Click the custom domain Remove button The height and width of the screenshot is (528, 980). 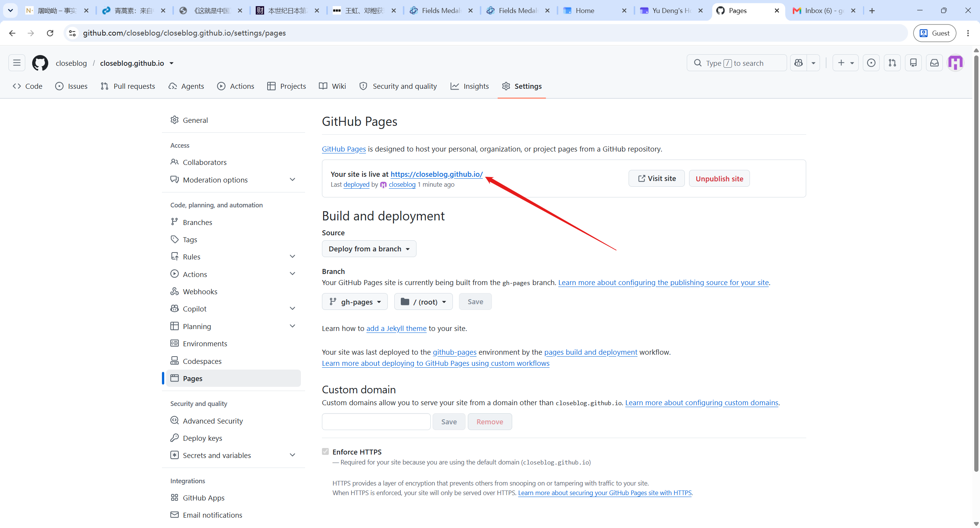pos(490,422)
